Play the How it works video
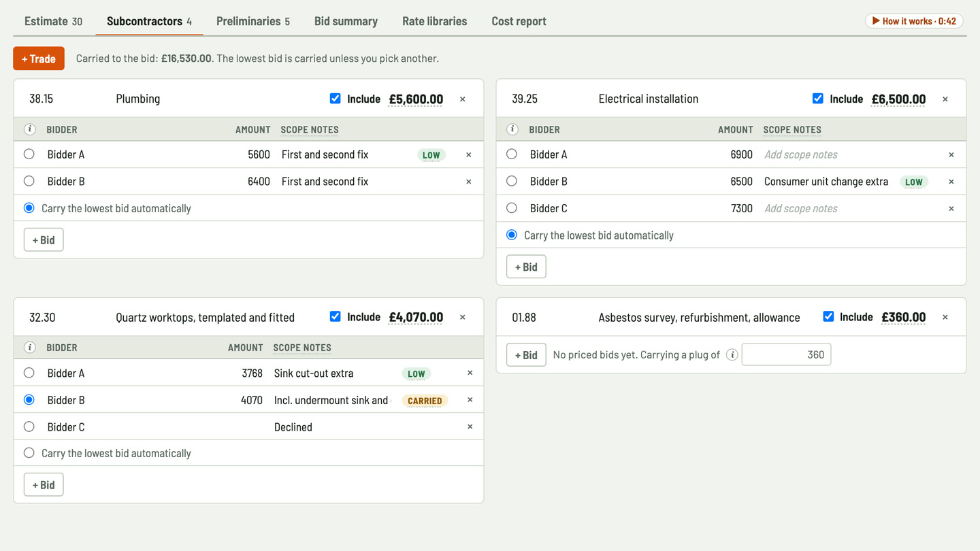Screen dimensions: 980x551 (x=914, y=21)
